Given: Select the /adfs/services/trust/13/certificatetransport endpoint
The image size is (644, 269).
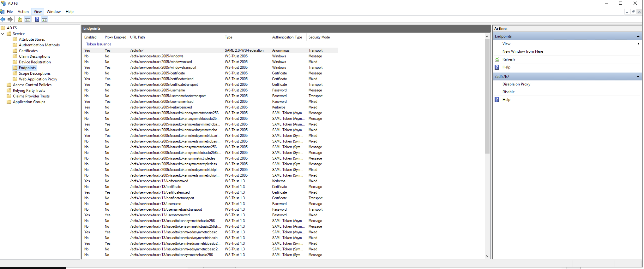Looking at the screenshot, I should 210,198.
